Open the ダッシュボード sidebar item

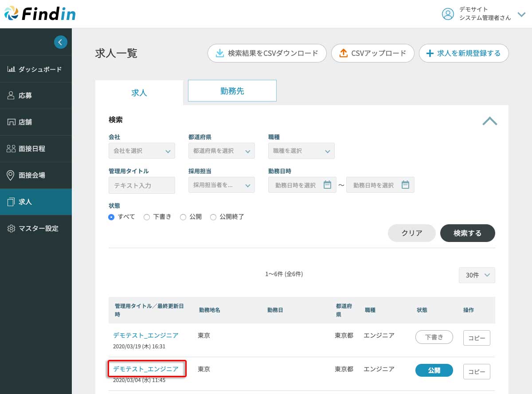[x=35, y=69]
